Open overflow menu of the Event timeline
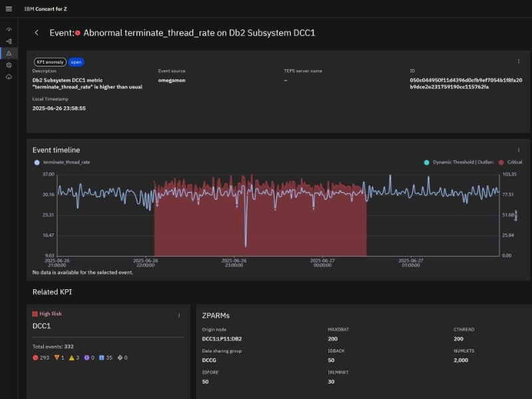 pyautogui.click(x=519, y=150)
